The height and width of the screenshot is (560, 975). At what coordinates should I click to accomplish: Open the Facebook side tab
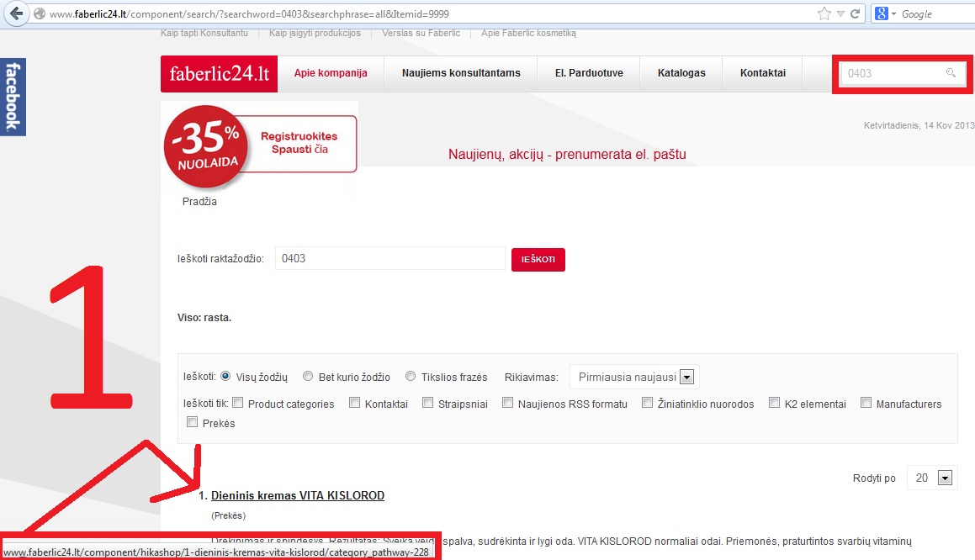click(x=13, y=97)
